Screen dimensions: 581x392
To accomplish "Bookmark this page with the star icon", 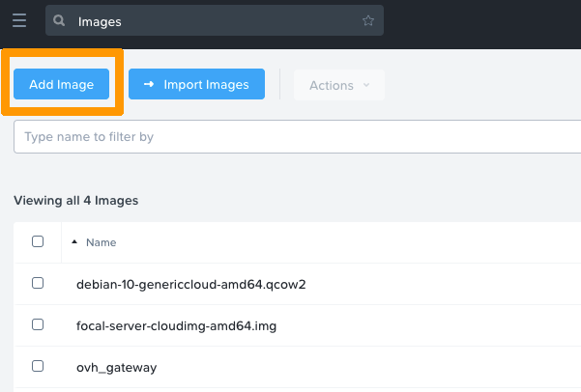I will tap(367, 20).
